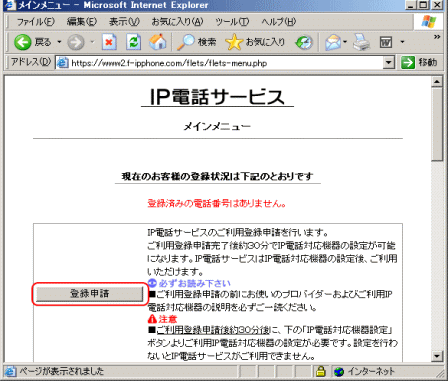The height and width of the screenshot is (381, 448).
Task: Open the ファイル(F) menu
Action: pyautogui.click(x=36, y=22)
